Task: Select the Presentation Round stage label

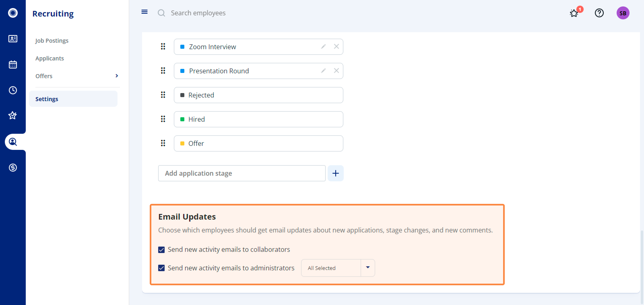Action: pyautogui.click(x=219, y=71)
